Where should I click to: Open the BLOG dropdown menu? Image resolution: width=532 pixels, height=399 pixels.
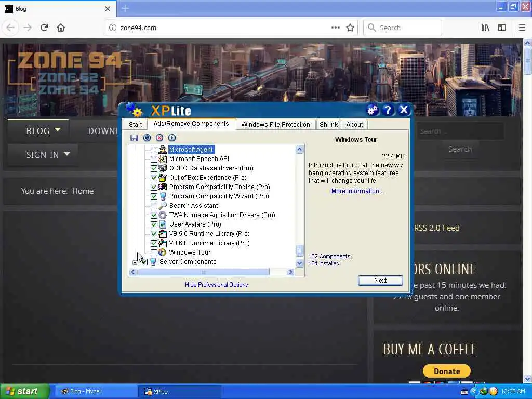(x=43, y=130)
